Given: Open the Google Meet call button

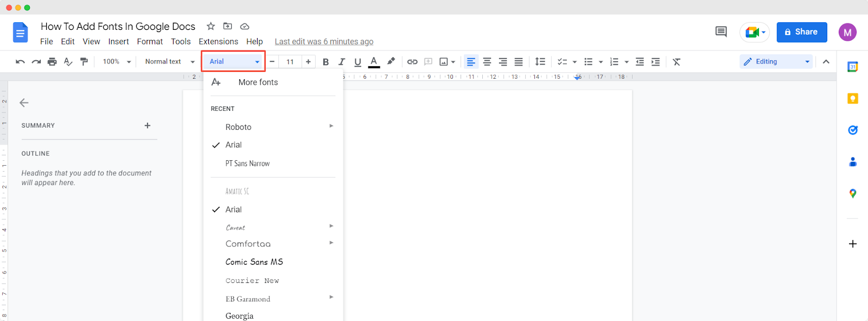Looking at the screenshot, I should (755, 32).
